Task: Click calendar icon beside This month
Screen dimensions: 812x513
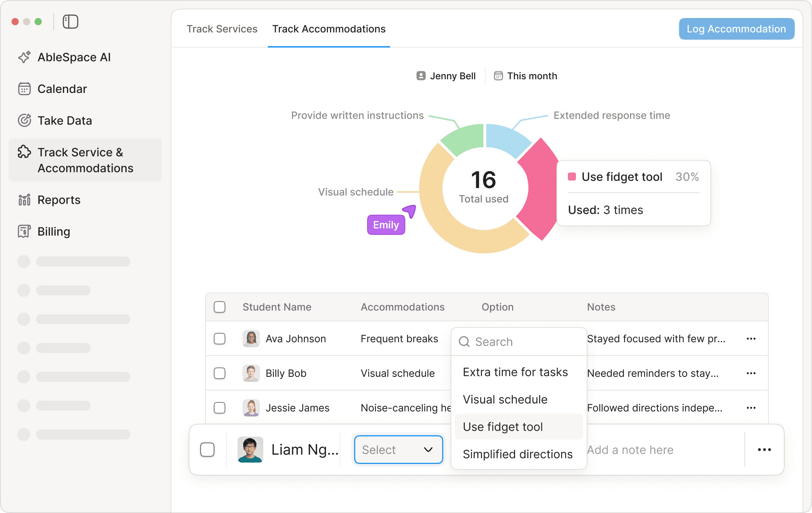Action: point(498,76)
